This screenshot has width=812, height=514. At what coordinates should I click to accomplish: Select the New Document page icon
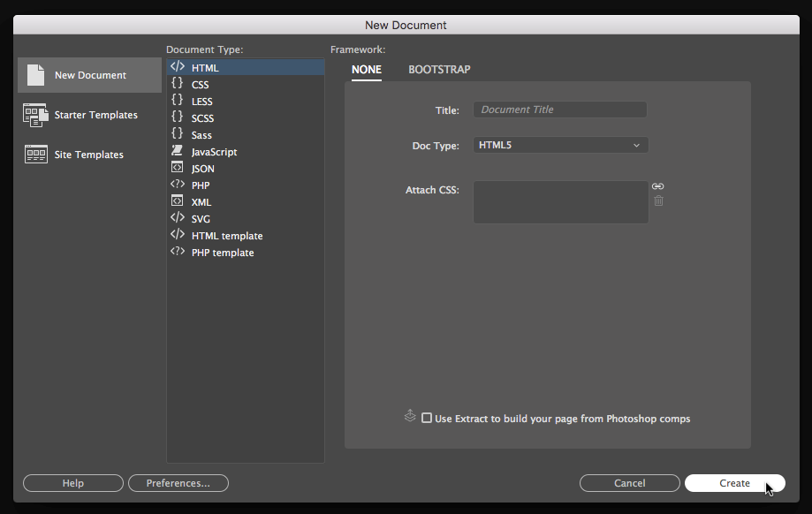pyautogui.click(x=35, y=75)
